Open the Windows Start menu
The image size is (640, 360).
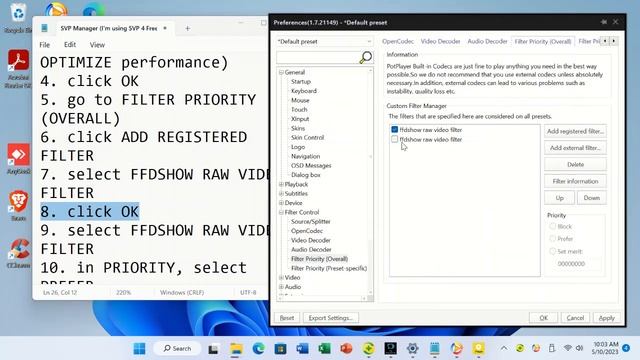click(x=139, y=349)
